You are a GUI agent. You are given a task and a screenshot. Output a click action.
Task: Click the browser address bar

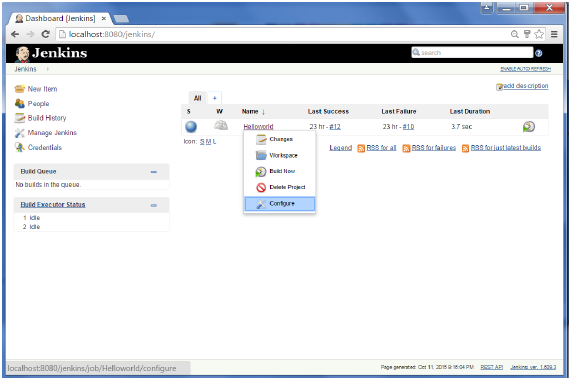[283, 34]
